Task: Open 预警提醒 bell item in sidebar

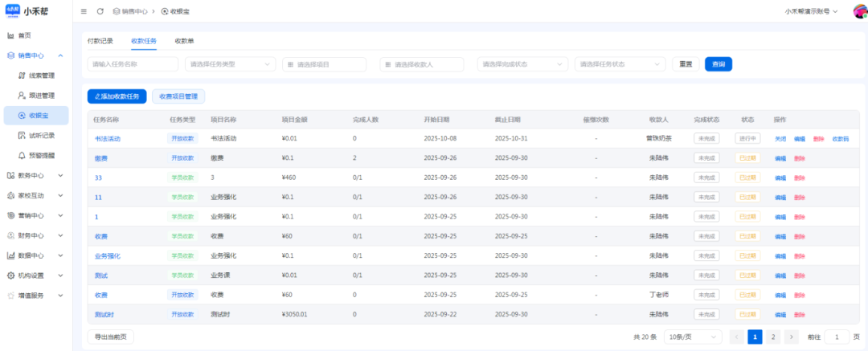Action: tap(41, 156)
